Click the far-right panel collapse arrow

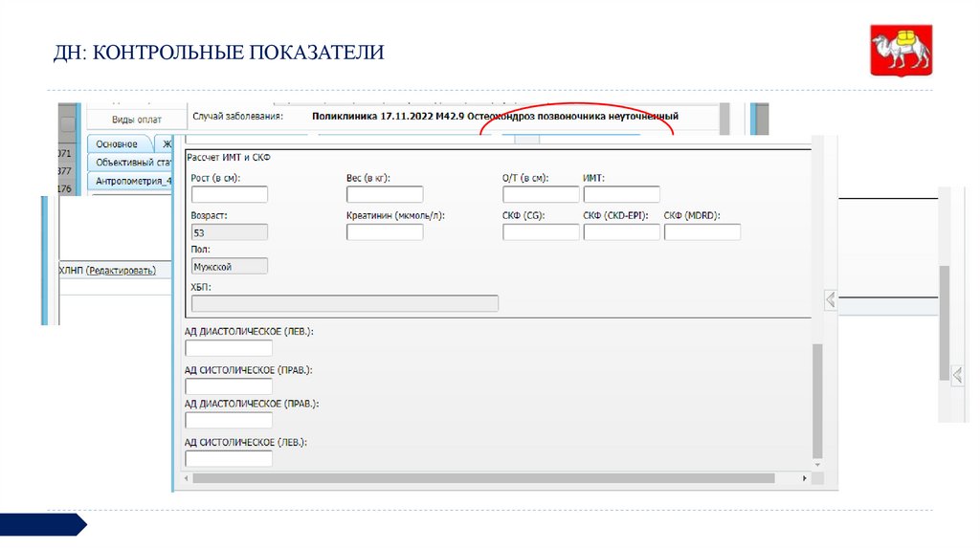957,373
